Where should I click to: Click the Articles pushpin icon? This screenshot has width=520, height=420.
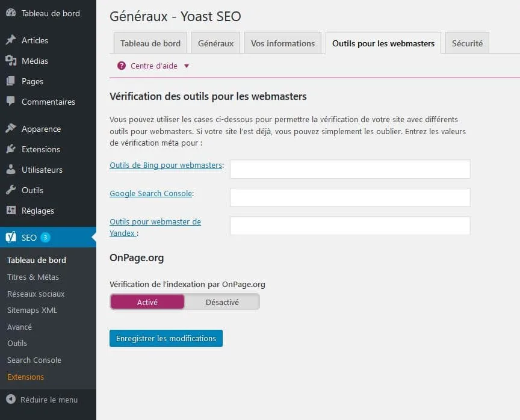coord(11,40)
